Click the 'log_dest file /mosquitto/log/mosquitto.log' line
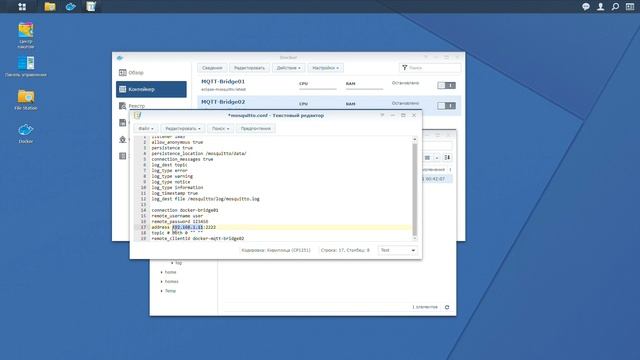 [x=205, y=199]
